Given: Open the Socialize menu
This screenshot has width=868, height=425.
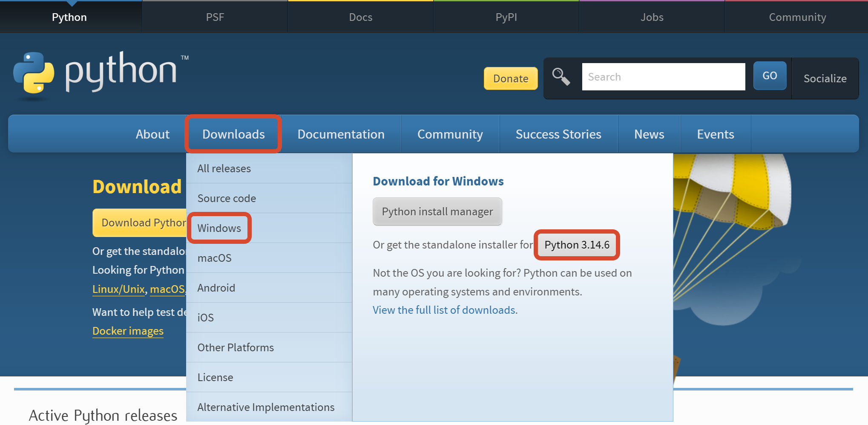Looking at the screenshot, I should 825,78.
